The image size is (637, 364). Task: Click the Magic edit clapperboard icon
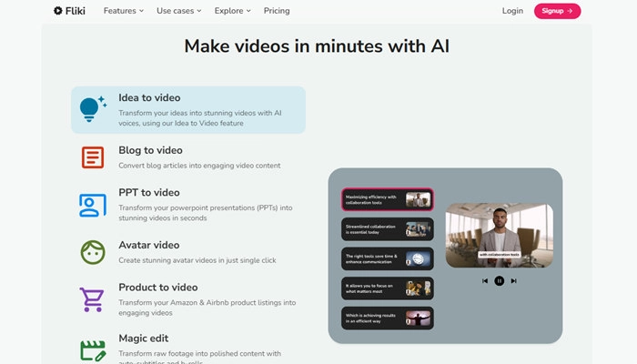(x=93, y=350)
